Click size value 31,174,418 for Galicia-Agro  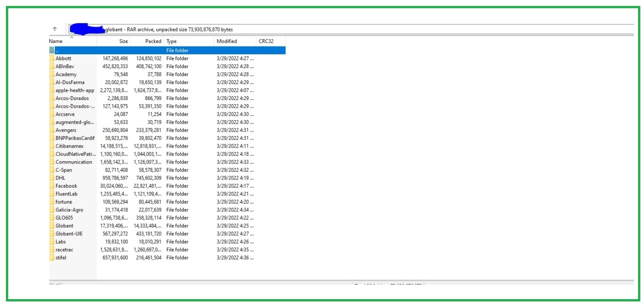click(x=116, y=210)
